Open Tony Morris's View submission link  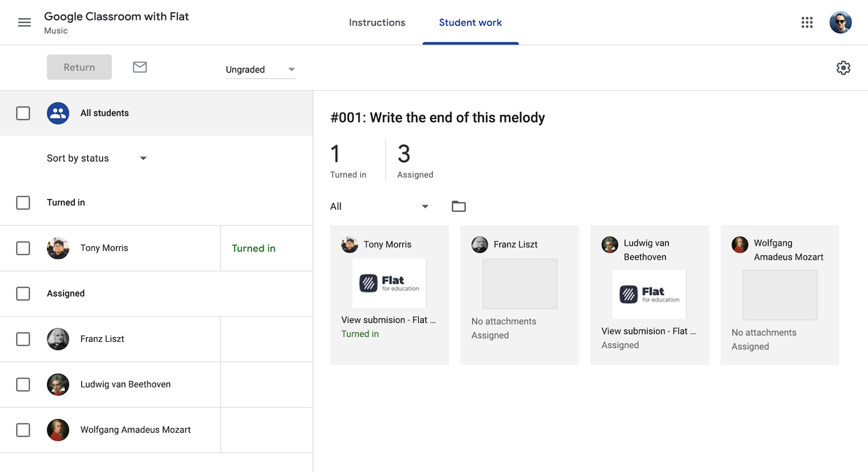pyautogui.click(x=389, y=320)
